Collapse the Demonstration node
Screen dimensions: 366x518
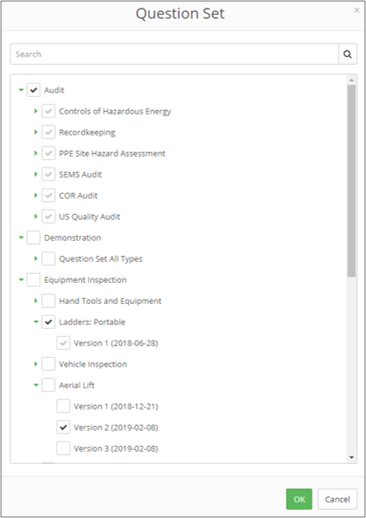21,238
